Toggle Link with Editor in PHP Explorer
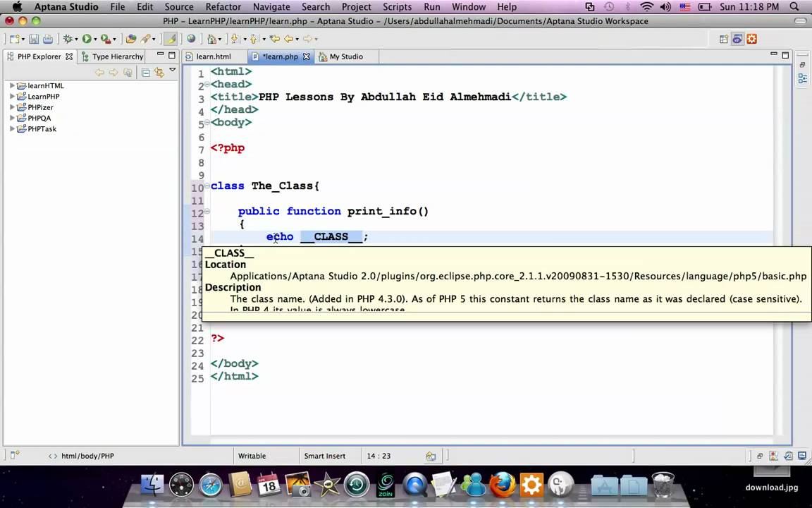Screen dimensions: 812x508 coord(159,73)
